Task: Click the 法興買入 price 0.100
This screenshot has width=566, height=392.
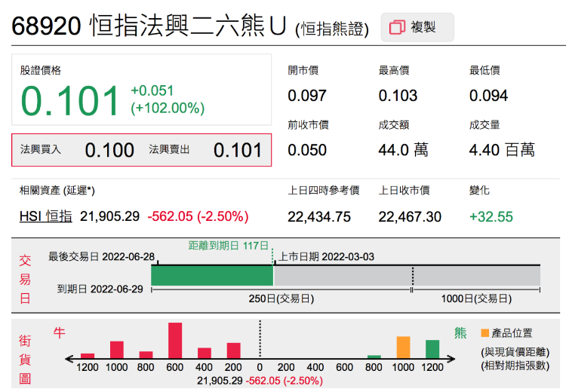Action: (x=109, y=150)
